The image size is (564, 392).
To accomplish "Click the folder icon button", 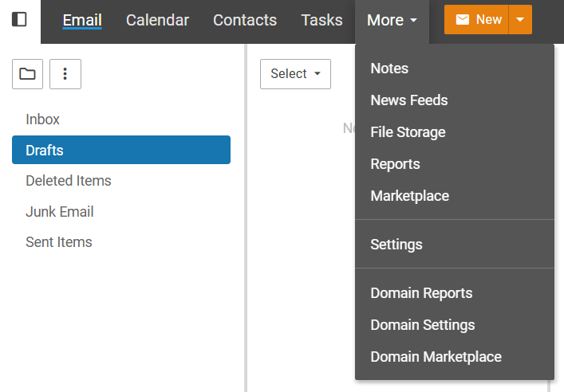I will [x=27, y=74].
